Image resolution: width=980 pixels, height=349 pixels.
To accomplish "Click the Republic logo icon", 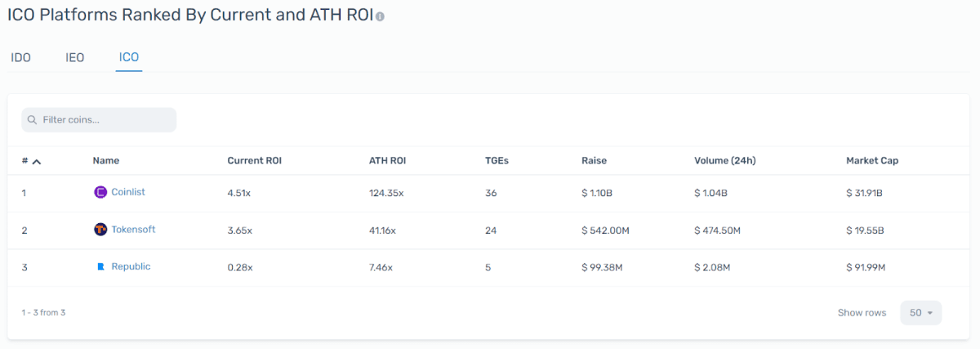I will [x=101, y=266].
